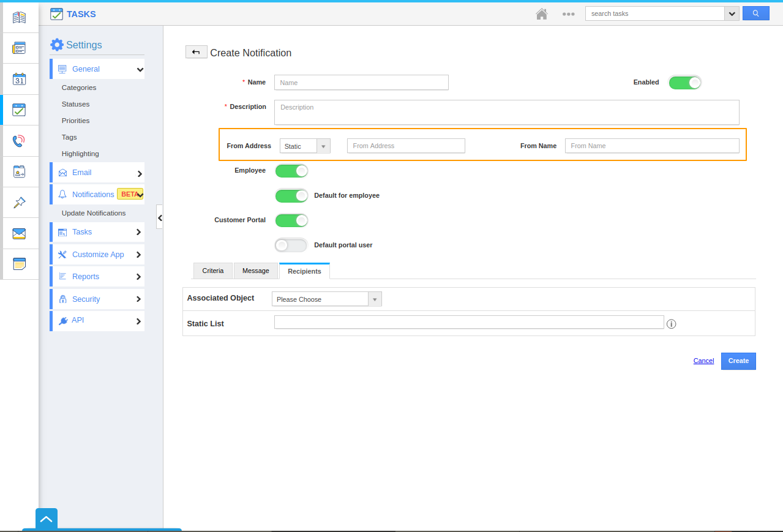The height and width of the screenshot is (532, 783).
Task: Click the pushpin icon in left sidebar
Action: click(x=20, y=203)
